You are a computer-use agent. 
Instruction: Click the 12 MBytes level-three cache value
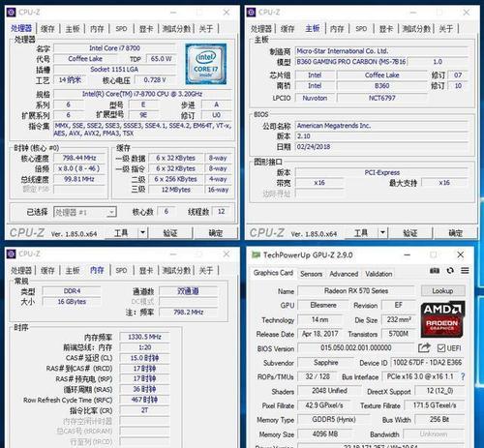point(176,190)
